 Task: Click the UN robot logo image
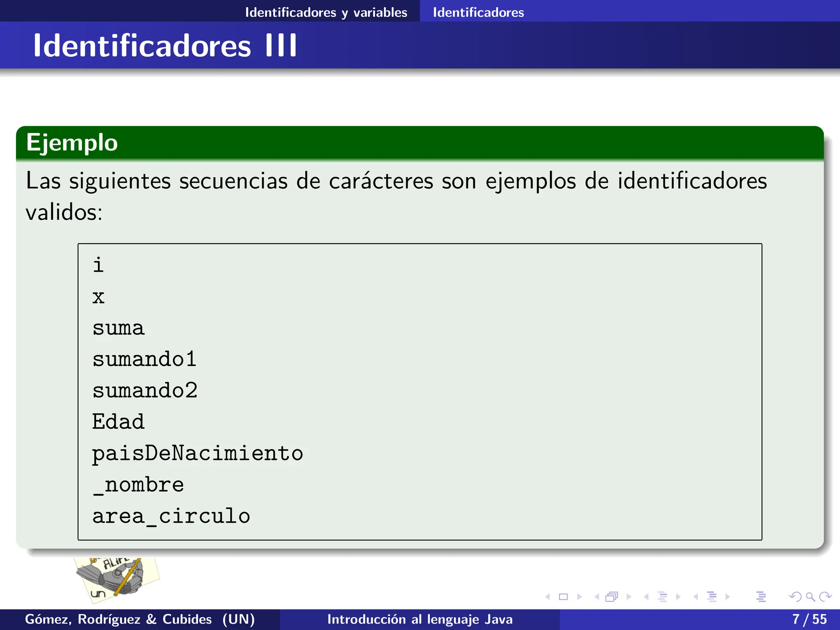pyautogui.click(x=117, y=580)
